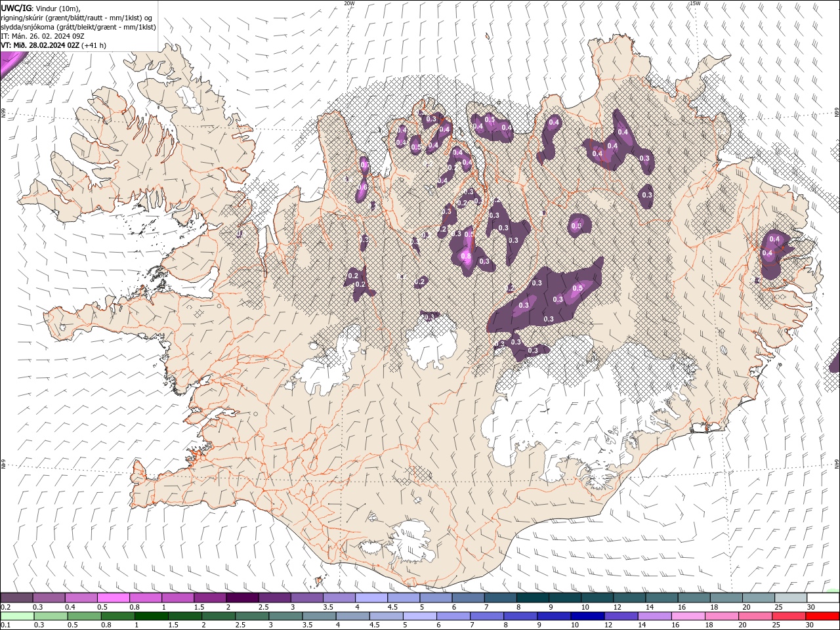Click the pale gray 25 swatch in upper legend

tap(791, 598)
